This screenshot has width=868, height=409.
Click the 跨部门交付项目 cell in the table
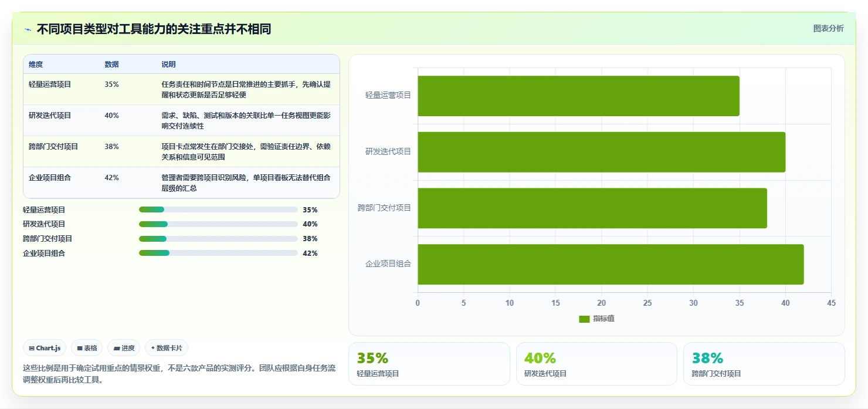[53, 147]
